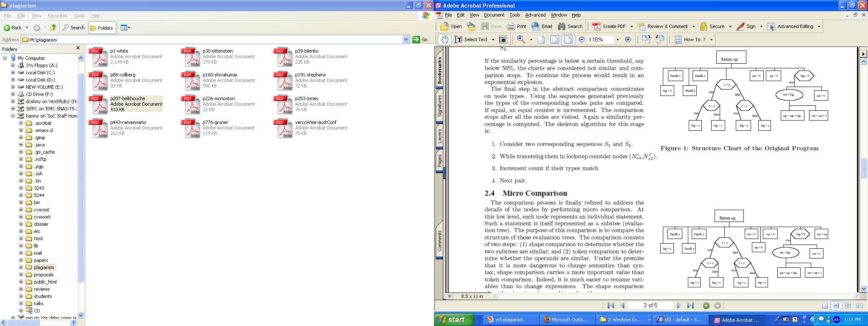
Task: Go to the next page
Action: tap(679, 306)
